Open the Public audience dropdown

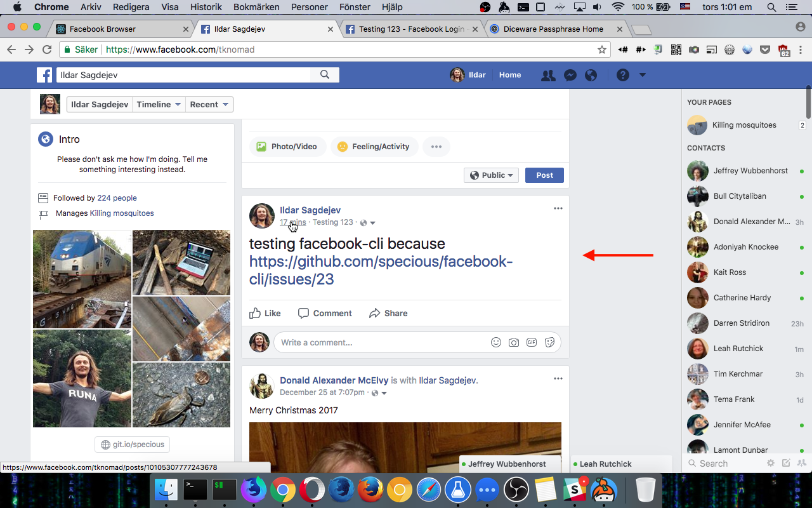click(x=491, y=175)
